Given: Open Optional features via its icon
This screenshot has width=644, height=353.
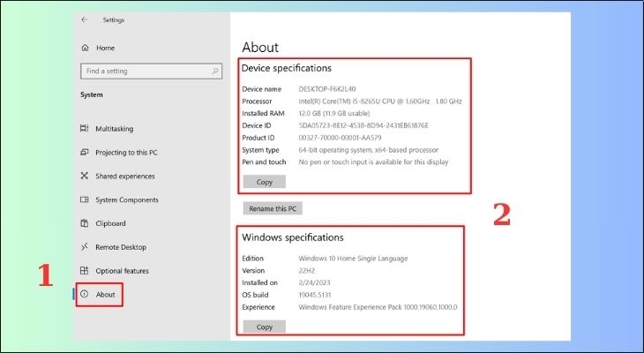Looking at the screenshot, I should point(85,271).
